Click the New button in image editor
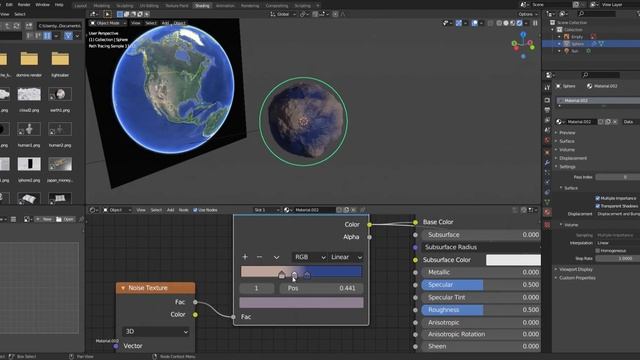The height and width of the screenshot is (360, 640). click(x=44, y=219)
